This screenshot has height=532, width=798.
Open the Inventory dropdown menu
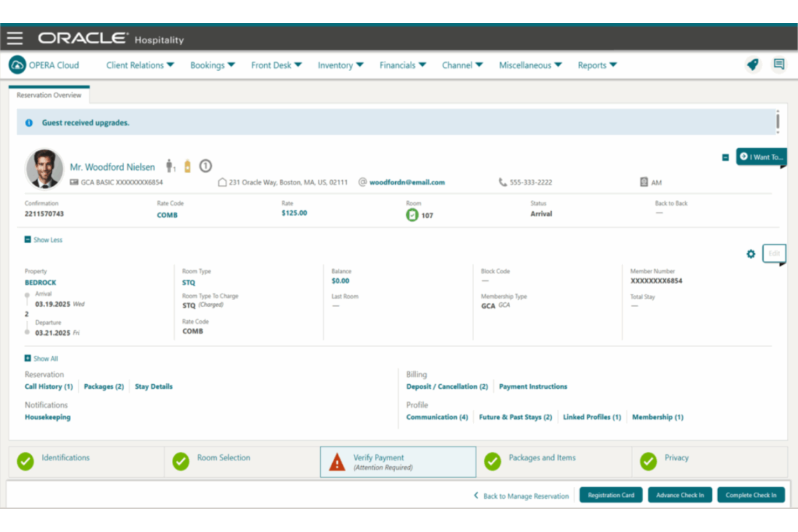coord(340,65)
